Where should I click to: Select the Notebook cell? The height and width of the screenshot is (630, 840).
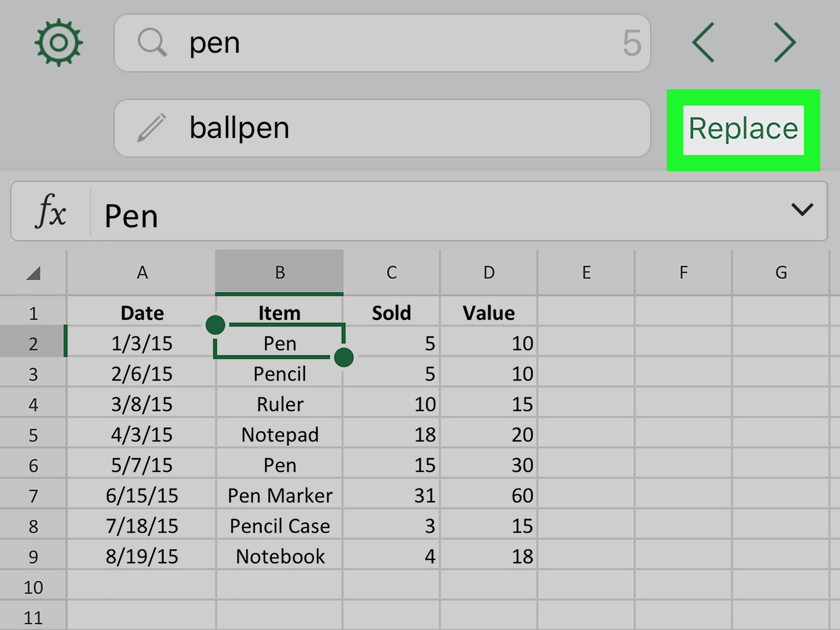click(x=279, y=556)
